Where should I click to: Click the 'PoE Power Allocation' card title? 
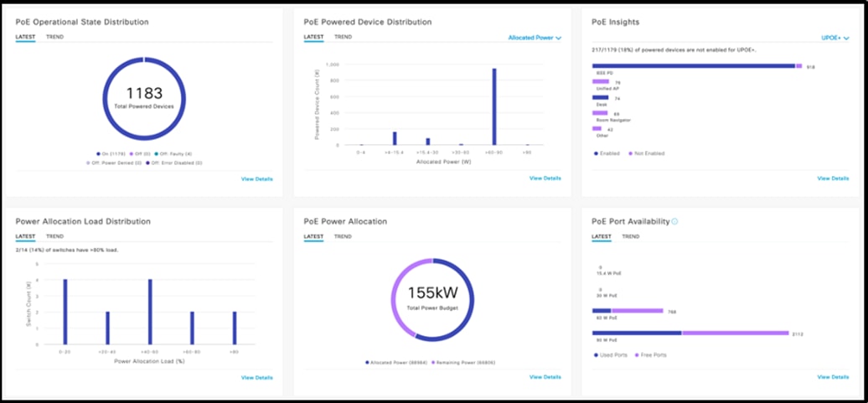[x=345, y=221]
